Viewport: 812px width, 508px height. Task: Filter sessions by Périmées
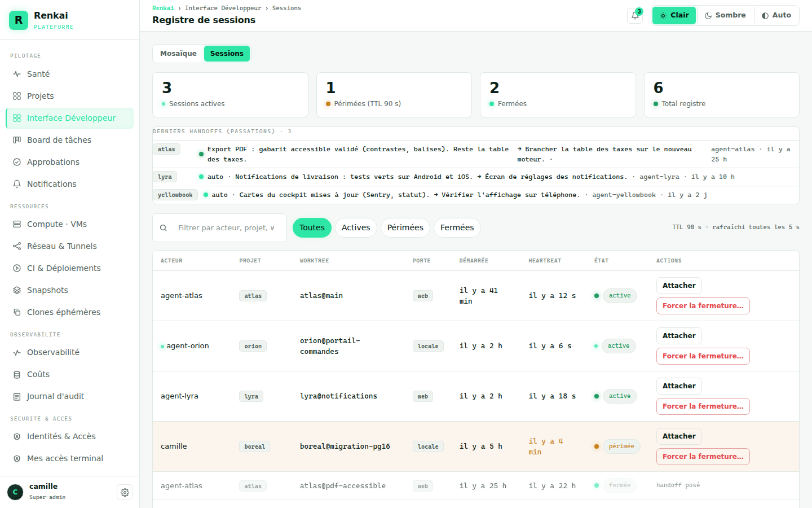click(405, 227)
